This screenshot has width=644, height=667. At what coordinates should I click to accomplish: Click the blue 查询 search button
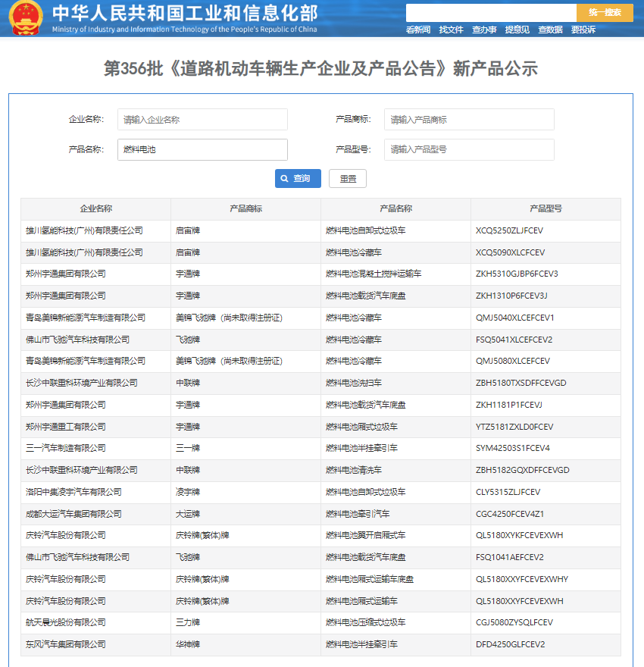(298, 178)
